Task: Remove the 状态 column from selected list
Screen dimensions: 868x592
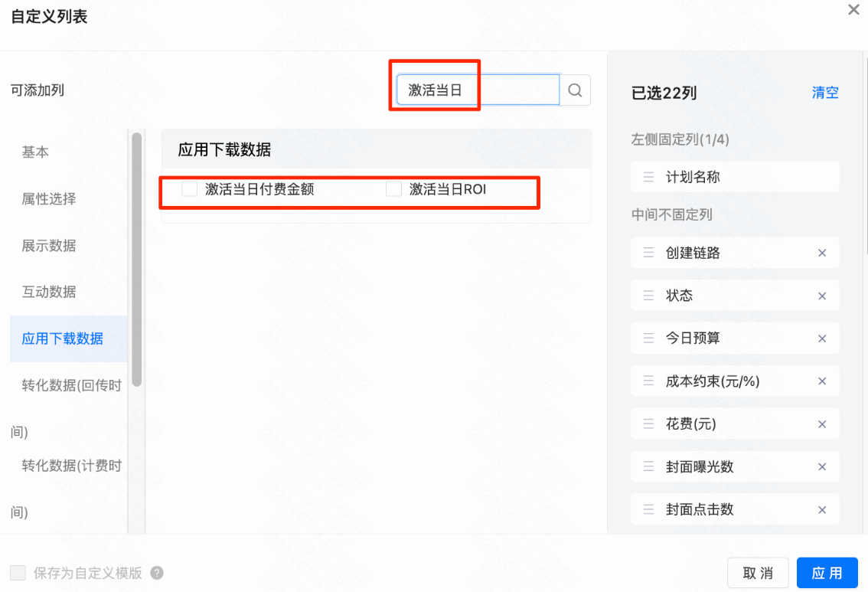Action: [822, 296]
